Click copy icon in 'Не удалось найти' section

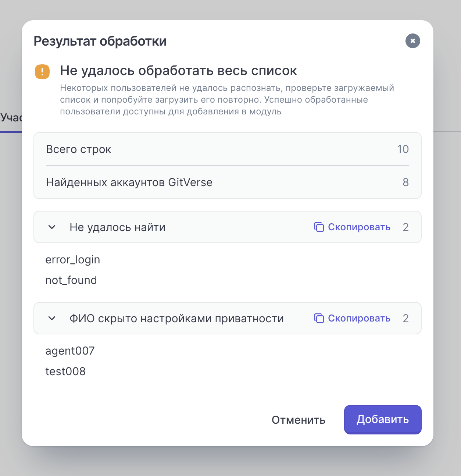pyautogui.click(x=319, y=227)
